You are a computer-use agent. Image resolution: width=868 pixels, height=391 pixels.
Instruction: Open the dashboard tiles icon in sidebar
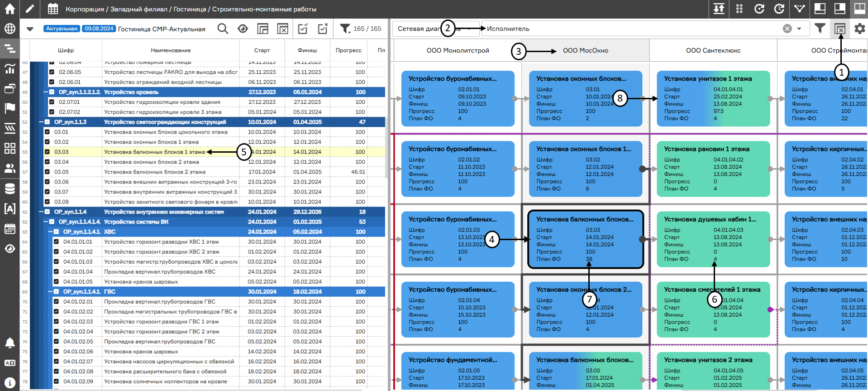click(10, 148)
